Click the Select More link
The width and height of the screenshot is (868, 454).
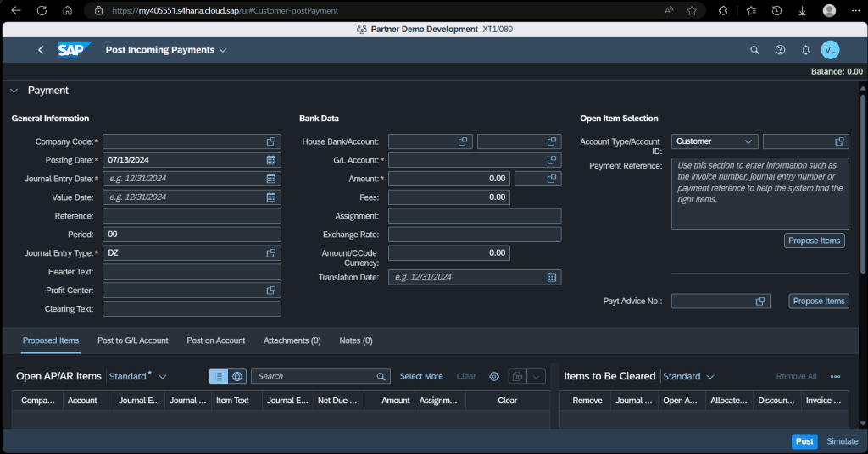421,377
